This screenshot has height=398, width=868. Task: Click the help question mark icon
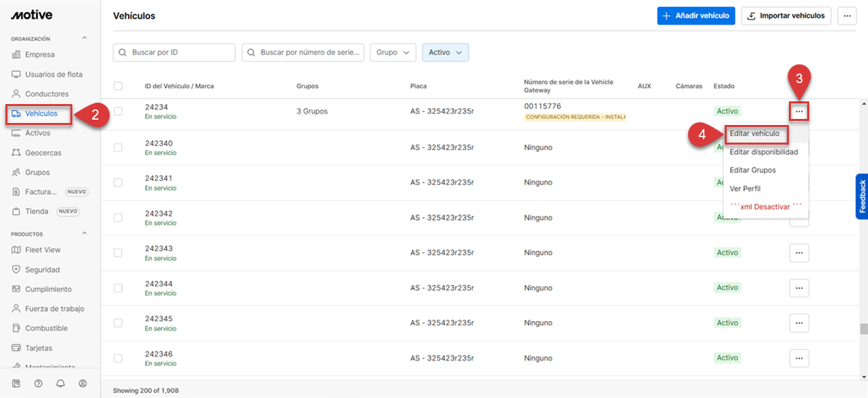coord(39,383)
